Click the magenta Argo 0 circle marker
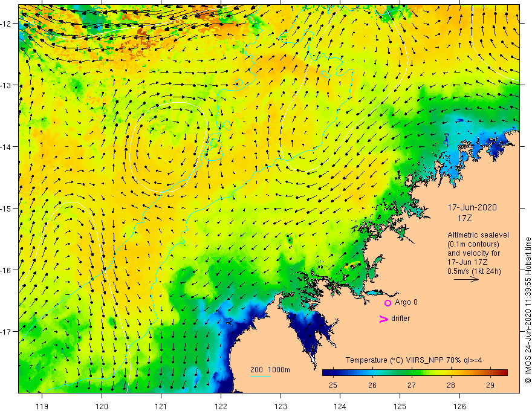532x411 pixels. coord(388,303)
